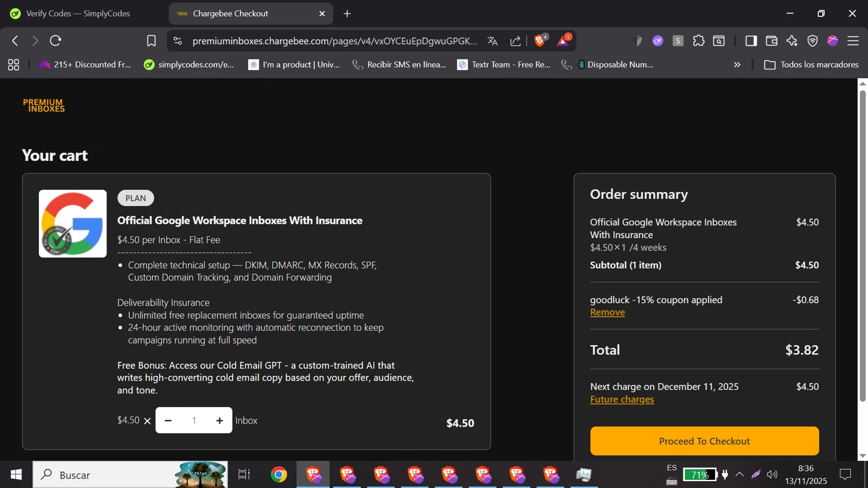Click Proceed To Checkout button
Viewport: 868px width, 488px height.
coord(704,441)
